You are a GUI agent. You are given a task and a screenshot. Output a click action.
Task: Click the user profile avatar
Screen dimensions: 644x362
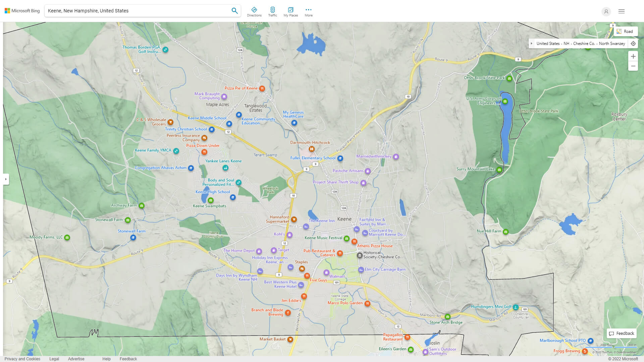click(606, 12)
